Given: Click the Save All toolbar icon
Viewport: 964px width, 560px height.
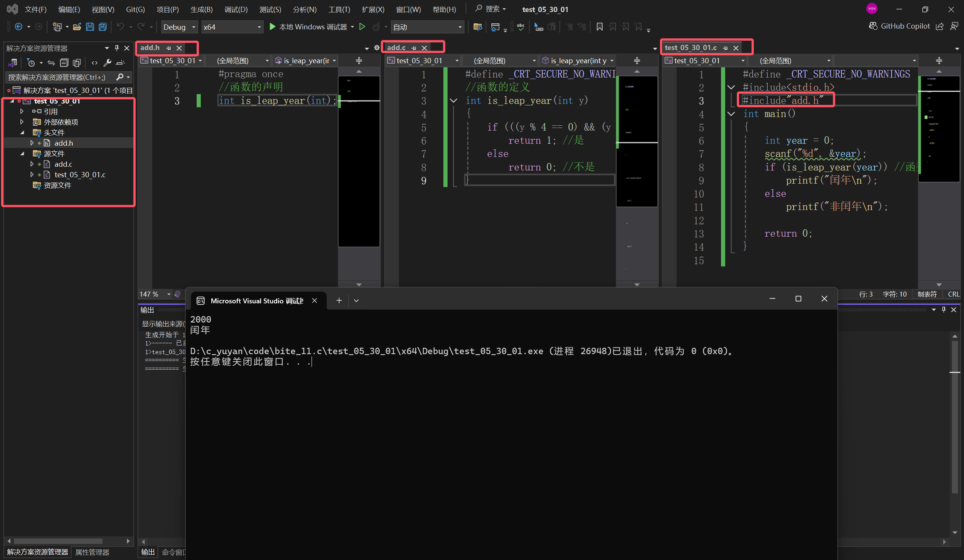Looking at the screenshot, I should [102, 27].
